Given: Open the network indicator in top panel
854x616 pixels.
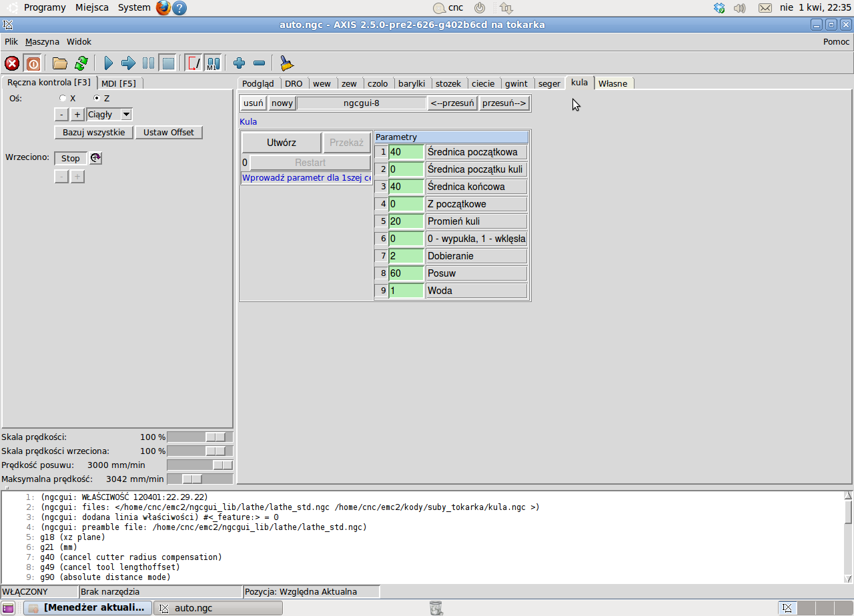Looking at the screenshot, I should tap(506, 8).
